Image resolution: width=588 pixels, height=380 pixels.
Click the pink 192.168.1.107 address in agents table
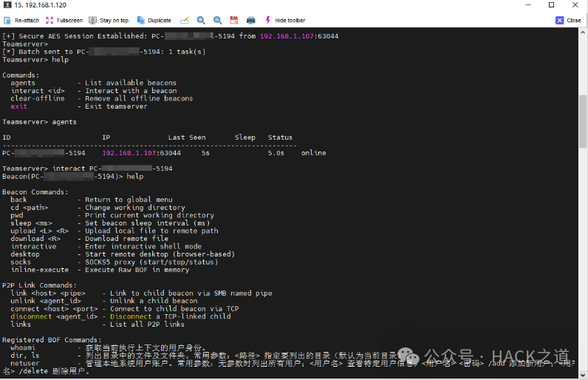point(129,153)
